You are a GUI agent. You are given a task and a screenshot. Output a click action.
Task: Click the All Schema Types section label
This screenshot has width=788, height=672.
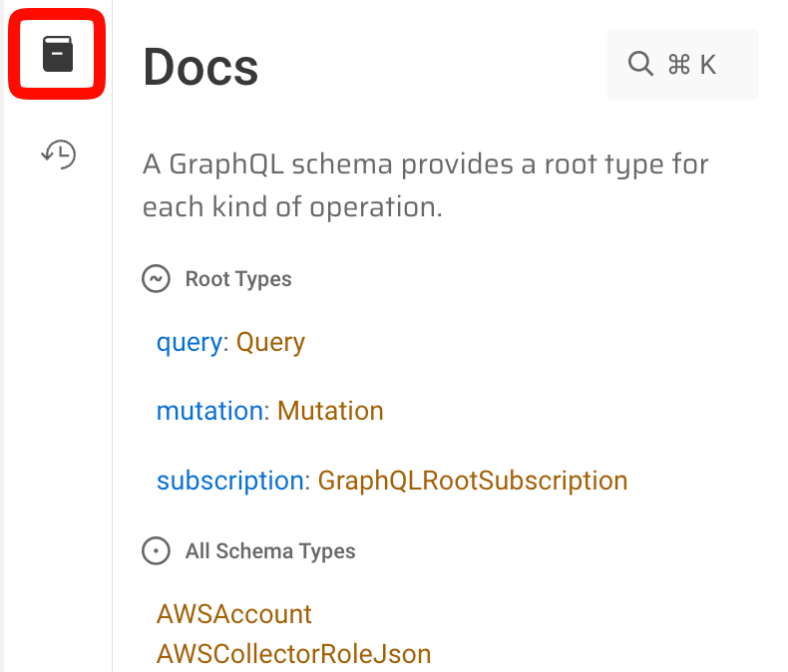270,550
